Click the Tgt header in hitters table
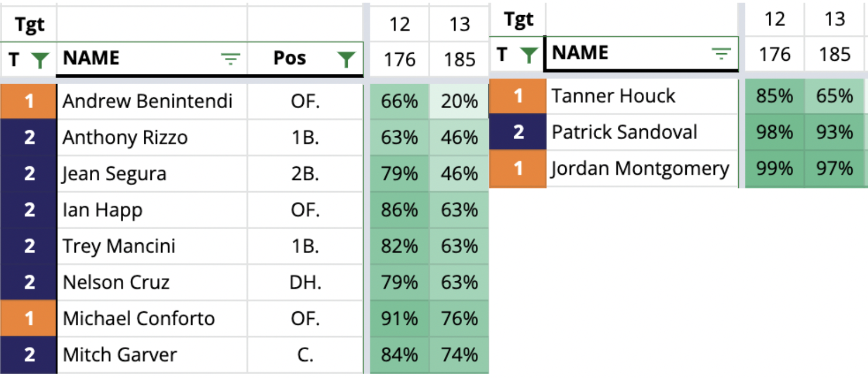 tap(28, 24)
